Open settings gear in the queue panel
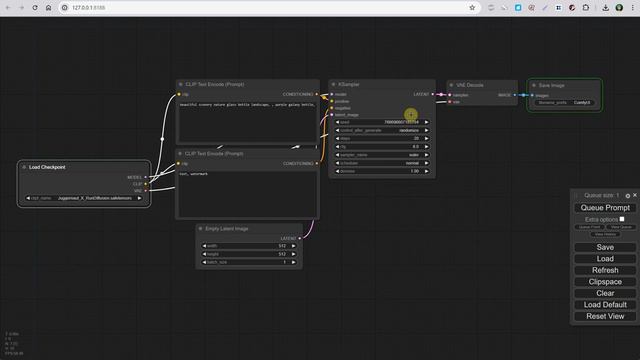This screenshot has height=360, width=640. 628,196
